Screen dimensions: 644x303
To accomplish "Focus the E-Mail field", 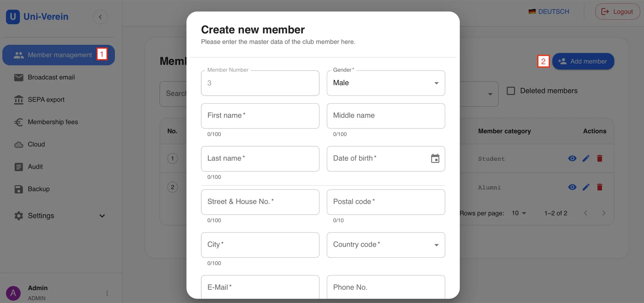I will pyautogui.click(x=260, y=287).
